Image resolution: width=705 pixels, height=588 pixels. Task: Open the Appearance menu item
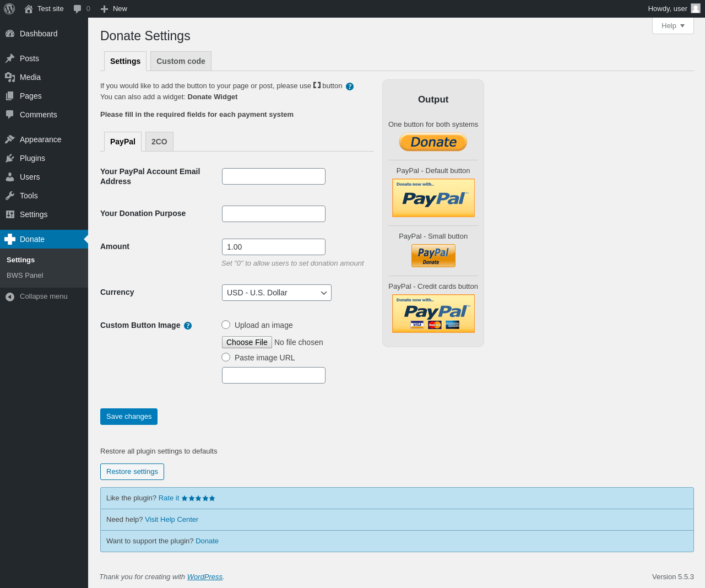pos(44,139)
